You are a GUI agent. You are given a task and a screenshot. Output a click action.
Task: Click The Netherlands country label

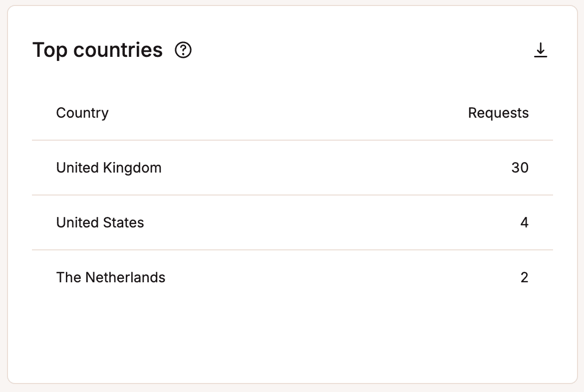tap(111, 277)
